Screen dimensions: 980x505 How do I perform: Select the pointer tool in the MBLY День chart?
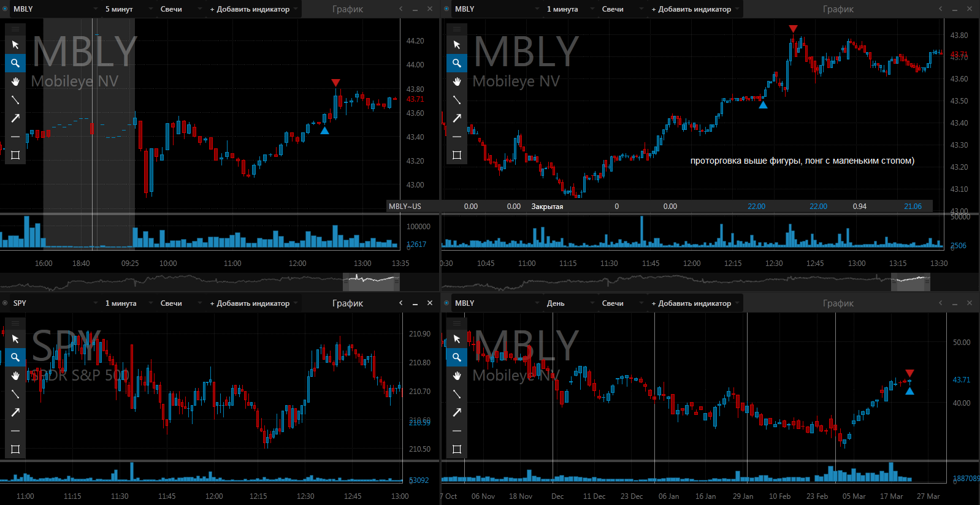click(457, 339)
